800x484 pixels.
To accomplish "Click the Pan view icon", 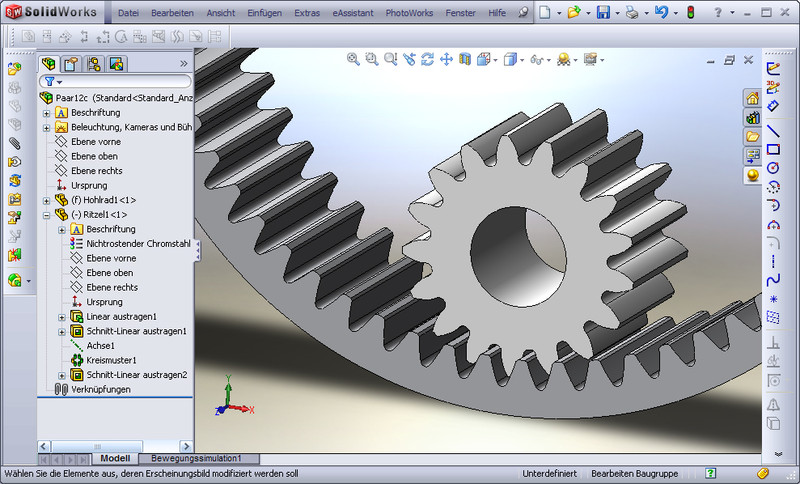I will point(446,60).
